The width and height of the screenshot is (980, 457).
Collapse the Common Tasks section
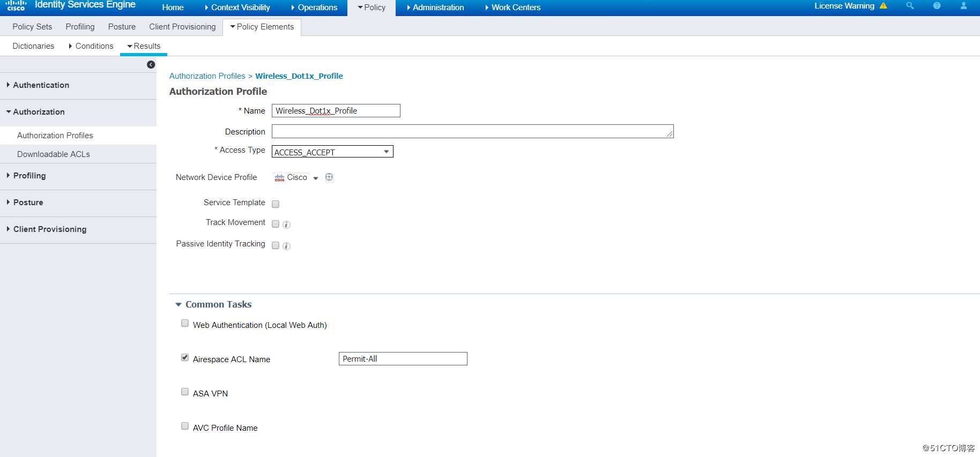[179, 304]
